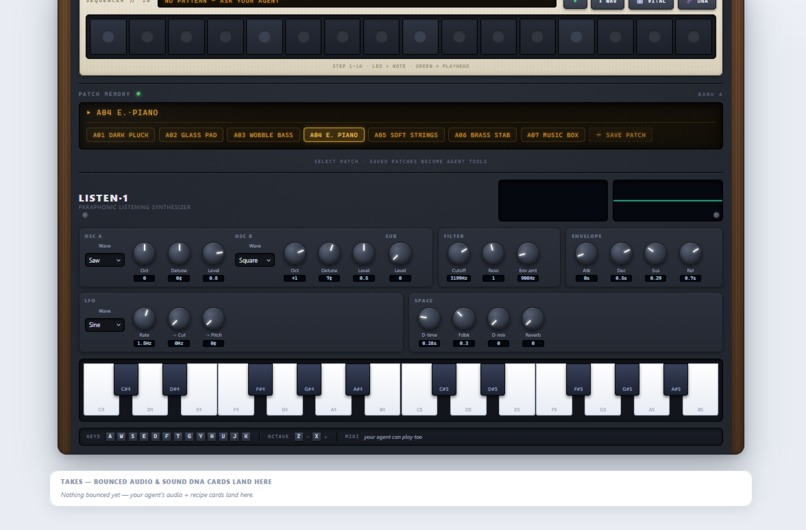Screen dimensions: 806x530
Task: Click the Z octave-down keycap
Action: [x=299, y=436]
